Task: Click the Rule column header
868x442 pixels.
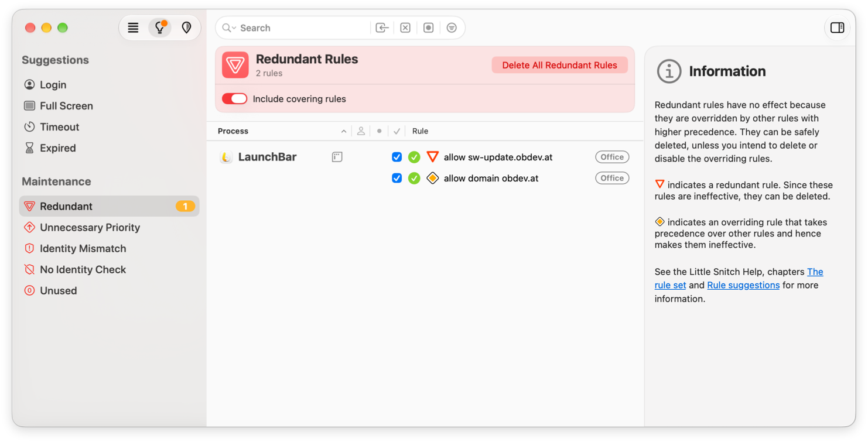Action: pyautogui.click(x=420, y=131)
